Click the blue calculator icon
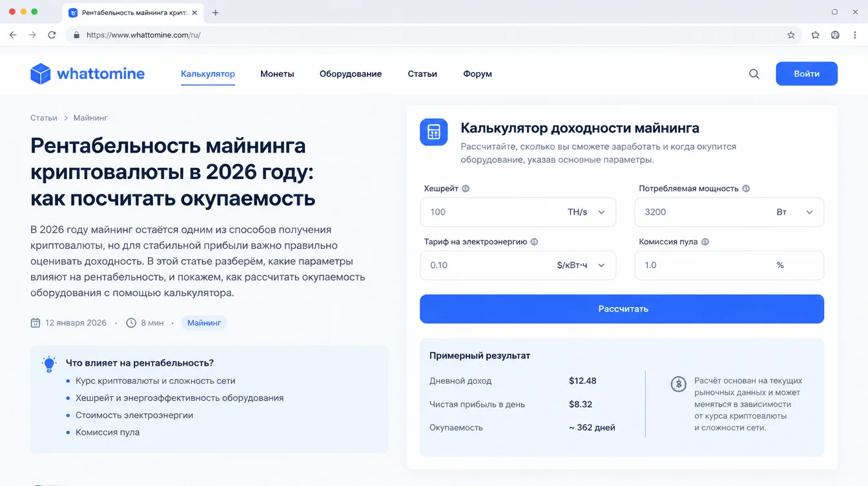The height and width of the screenshot is (486, 868). 434,132
